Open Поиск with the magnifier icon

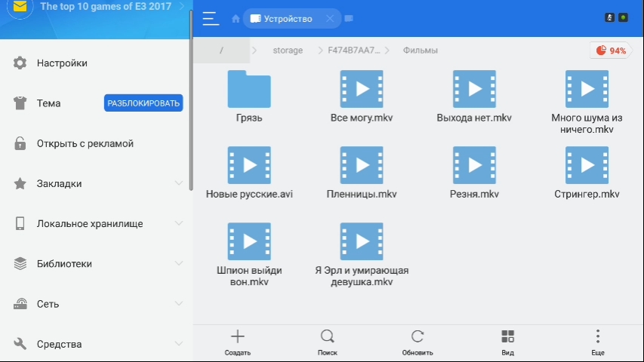(327, 336)
